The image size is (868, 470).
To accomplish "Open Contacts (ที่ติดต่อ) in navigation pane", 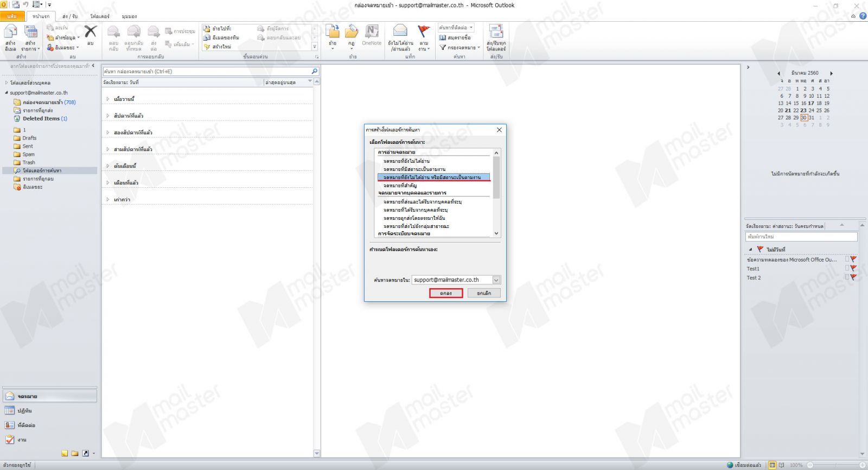I will click(50, 425).
